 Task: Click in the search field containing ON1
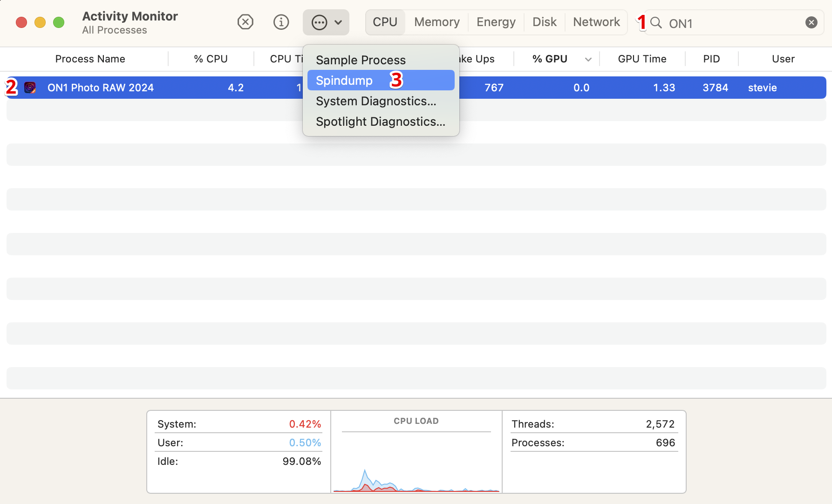click(734, 23)
